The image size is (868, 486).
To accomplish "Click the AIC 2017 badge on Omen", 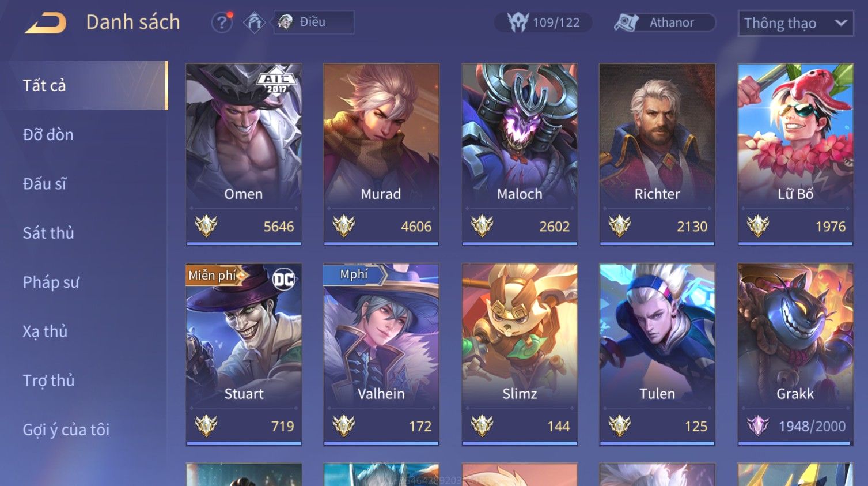I will [x=276, y=82].
